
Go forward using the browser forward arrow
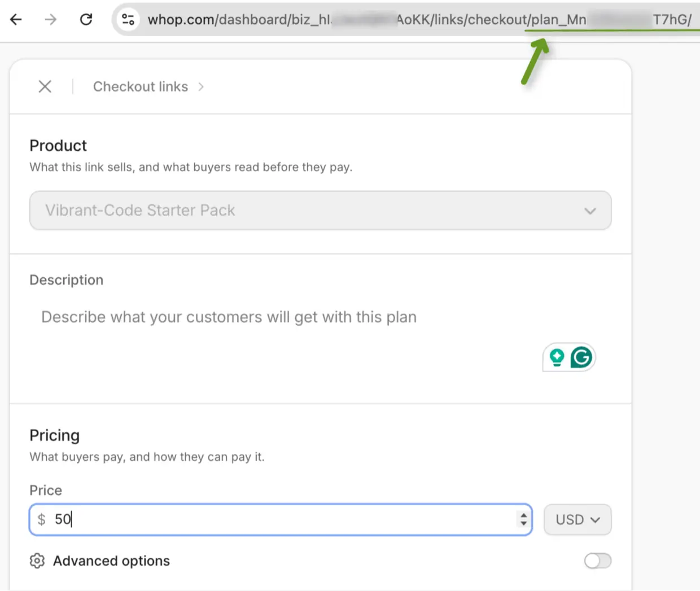51,19
